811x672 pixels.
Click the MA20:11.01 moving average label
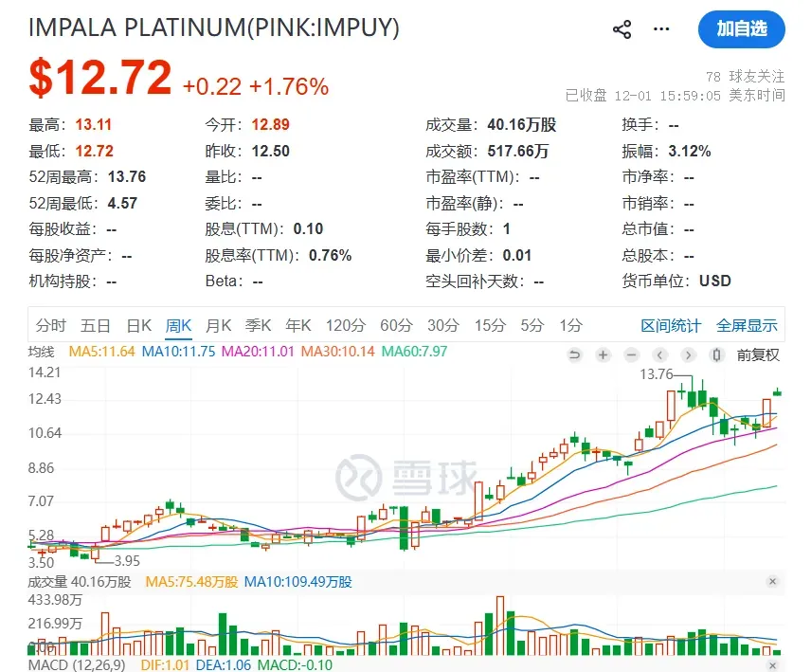(258, 352)
